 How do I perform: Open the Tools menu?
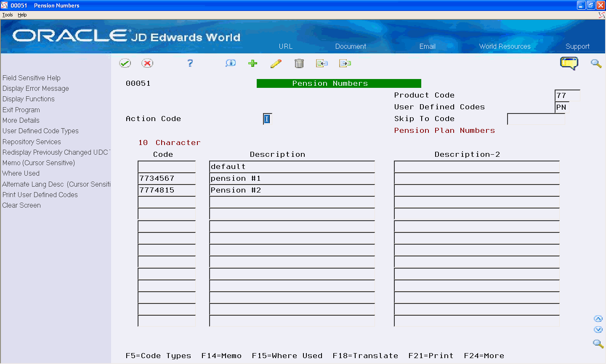(7, 14)
